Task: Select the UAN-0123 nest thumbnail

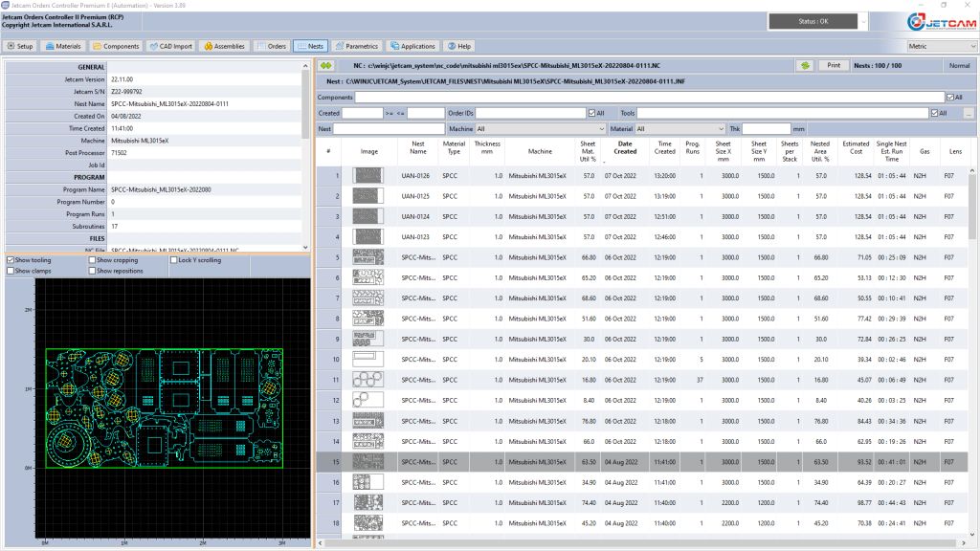Action: (x=368, y=237)
